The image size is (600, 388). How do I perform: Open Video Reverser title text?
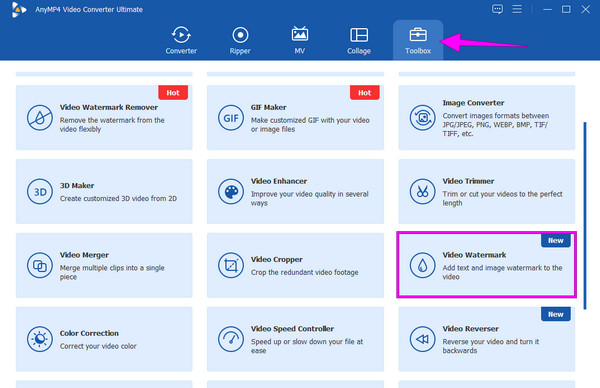click(471, 329)
